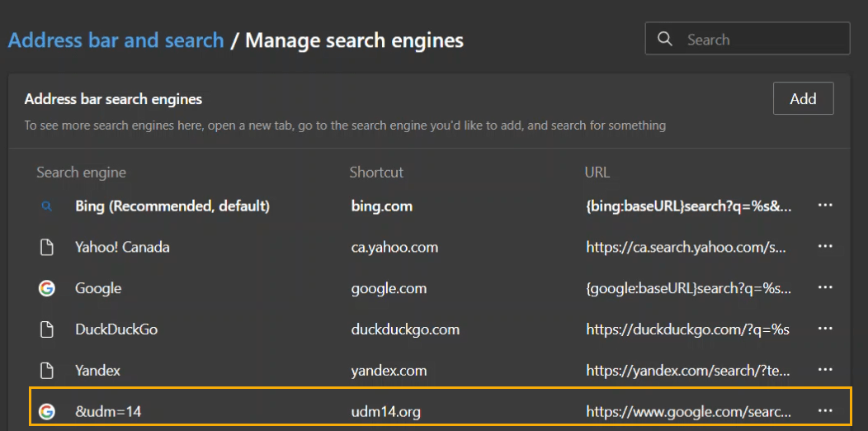
Task: Click the Shortcut column header
Action: coord(376,173)
